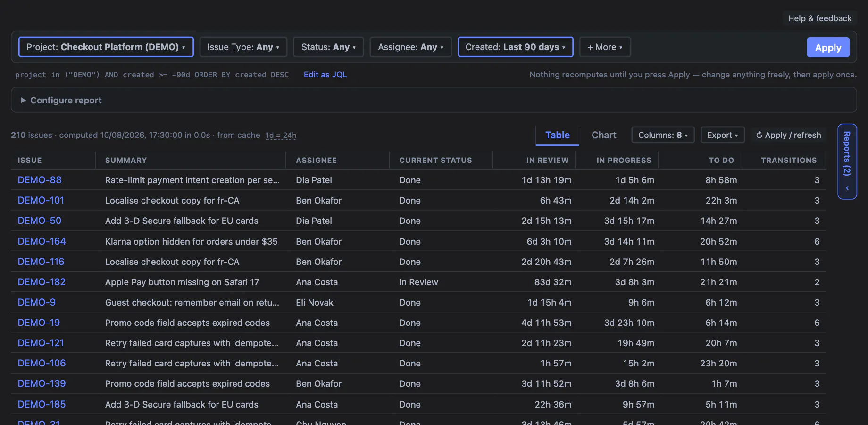Switch to the Chart tab

pos(604,135)
